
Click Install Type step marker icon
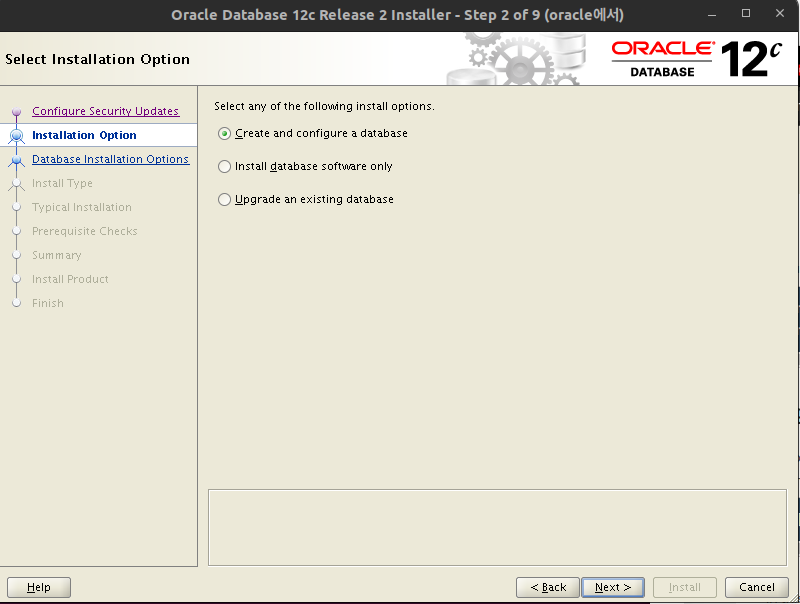tap(16, 184)
